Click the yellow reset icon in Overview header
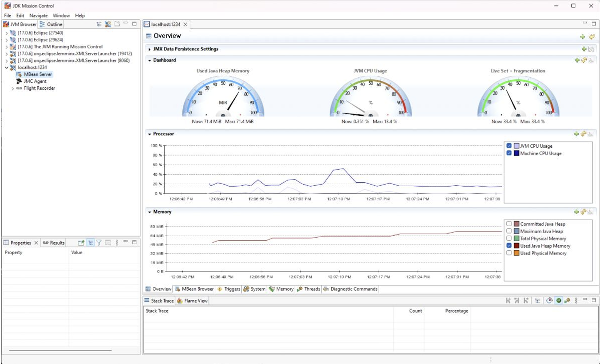This screenshot has width=600, height=364. point(592,37)
